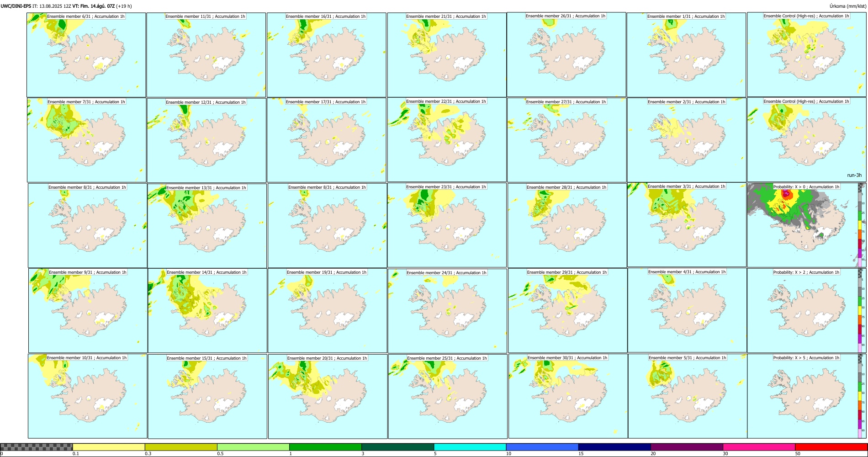Image resolution: width=868 pixels, height=457 pixels.
Task: Select the dark green 3–5 legend swatch
Action: pos(397,447)
